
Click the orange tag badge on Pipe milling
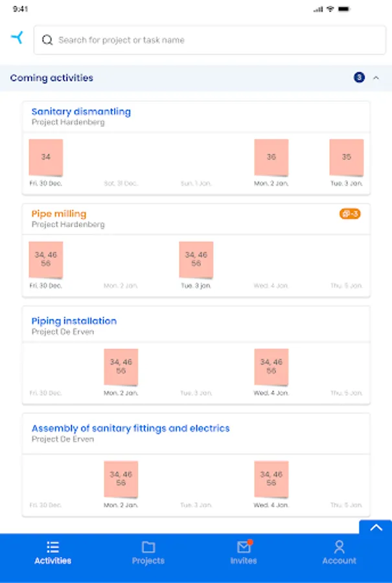click(x=350, y=214)
